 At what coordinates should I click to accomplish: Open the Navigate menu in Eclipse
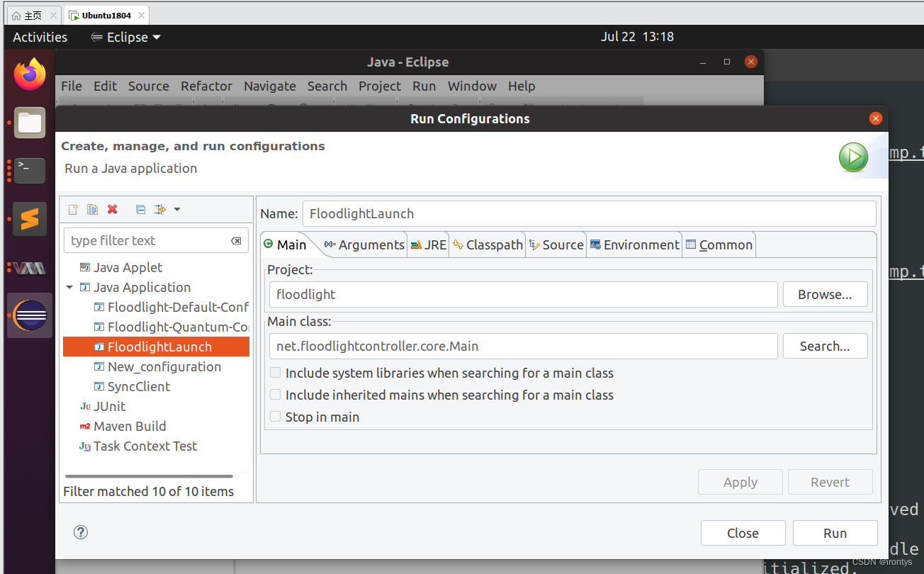pos(270,86)
